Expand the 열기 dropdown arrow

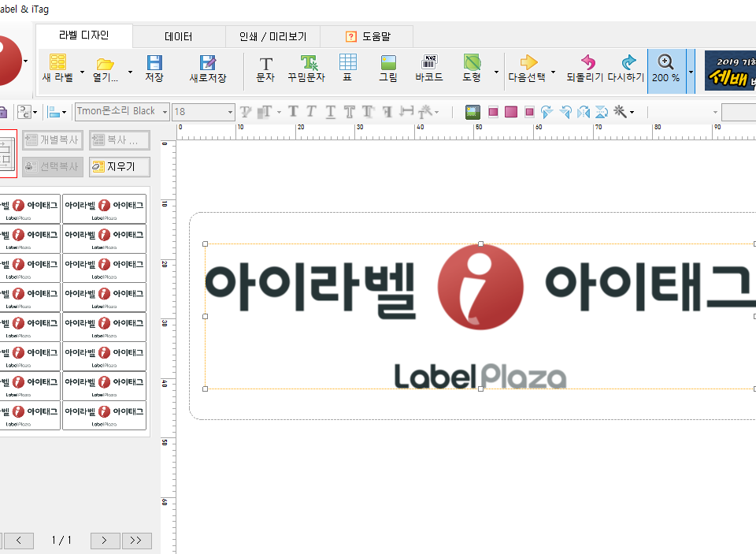pyautogui.click(x=130, y=73)
